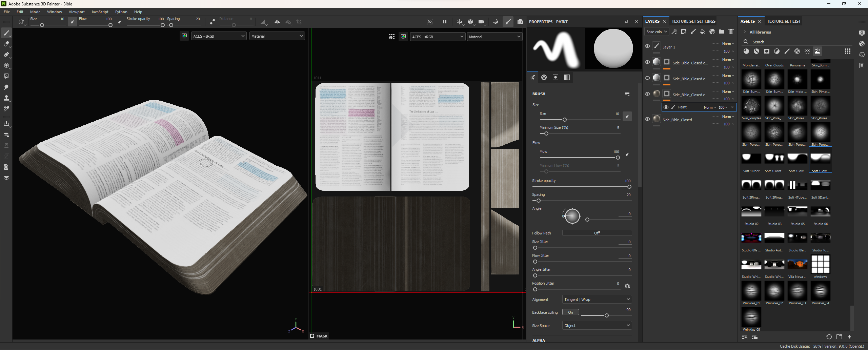Screen dimensions: 868x350
Task: Click the Mask button below the 2D view
Action: pos(319,336)
